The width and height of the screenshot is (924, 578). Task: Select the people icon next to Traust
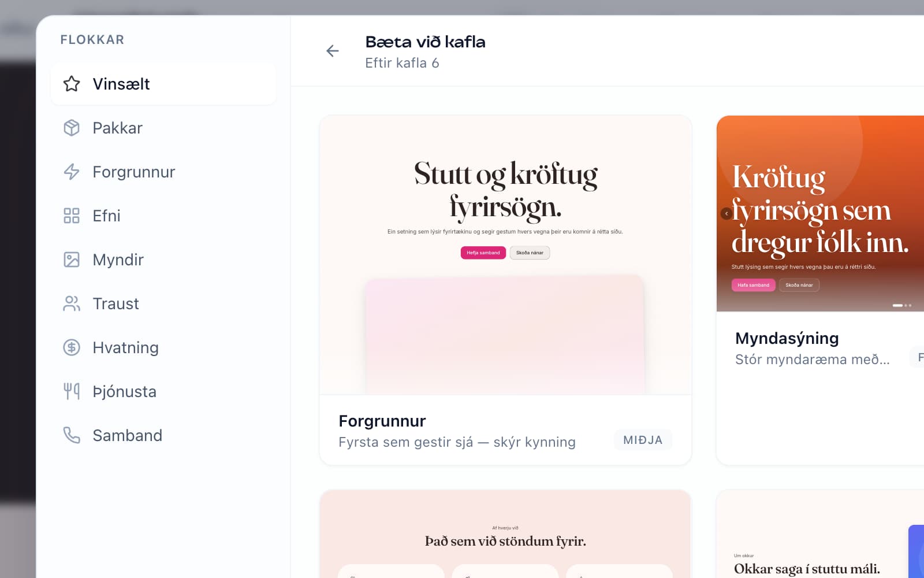tap(71, 303)
